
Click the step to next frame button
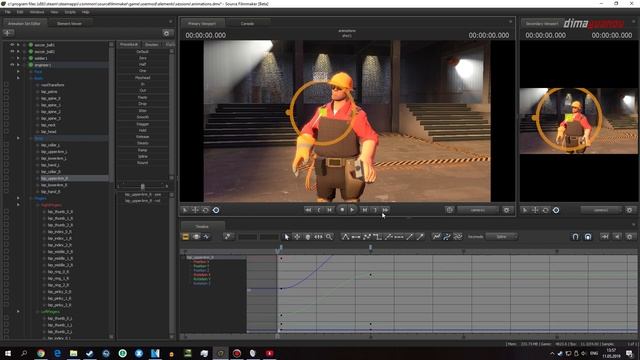[364, 210]
